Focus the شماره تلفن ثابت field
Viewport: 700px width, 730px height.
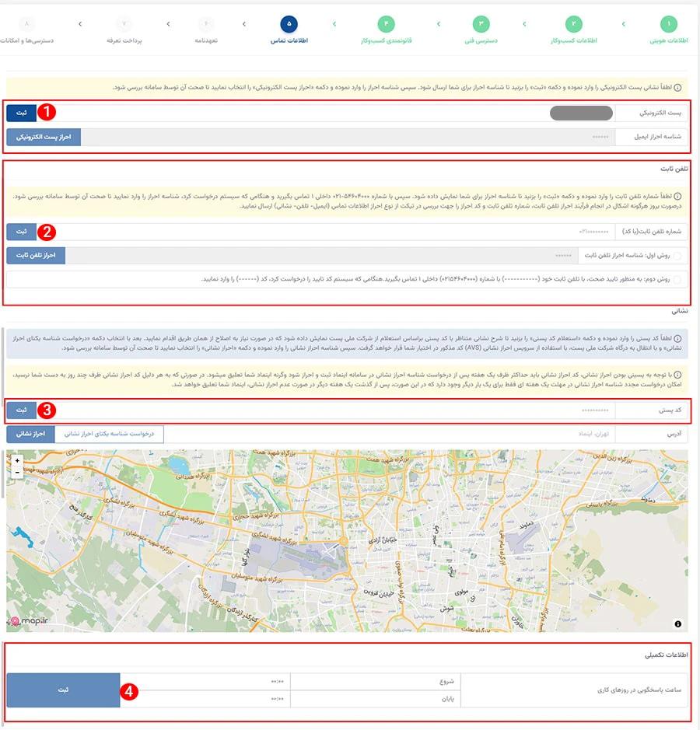326,232
